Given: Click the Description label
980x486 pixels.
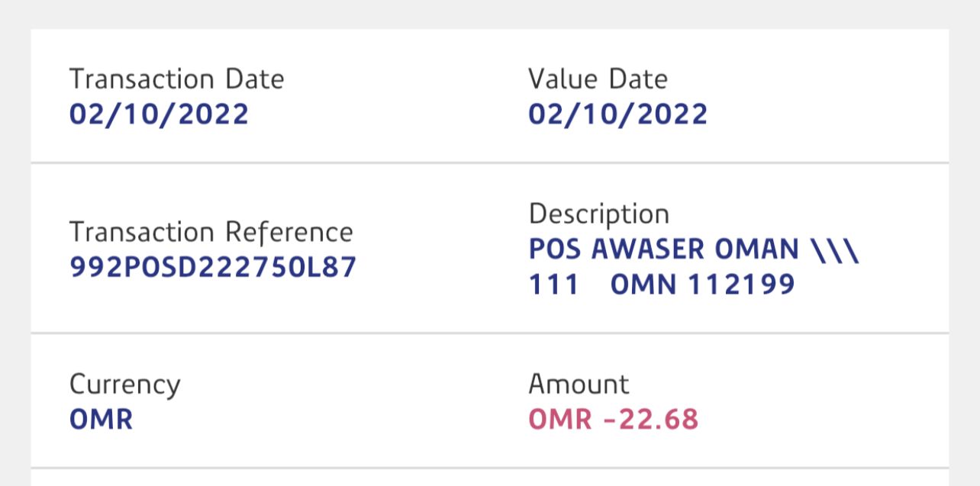Looking at the screenshot, I should point(598,214).
